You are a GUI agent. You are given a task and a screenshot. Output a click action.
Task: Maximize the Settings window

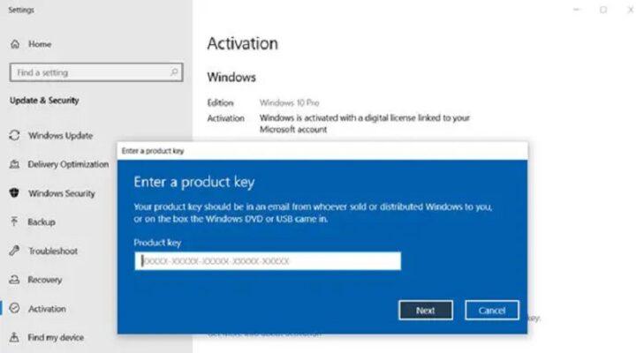click(603, 10)
